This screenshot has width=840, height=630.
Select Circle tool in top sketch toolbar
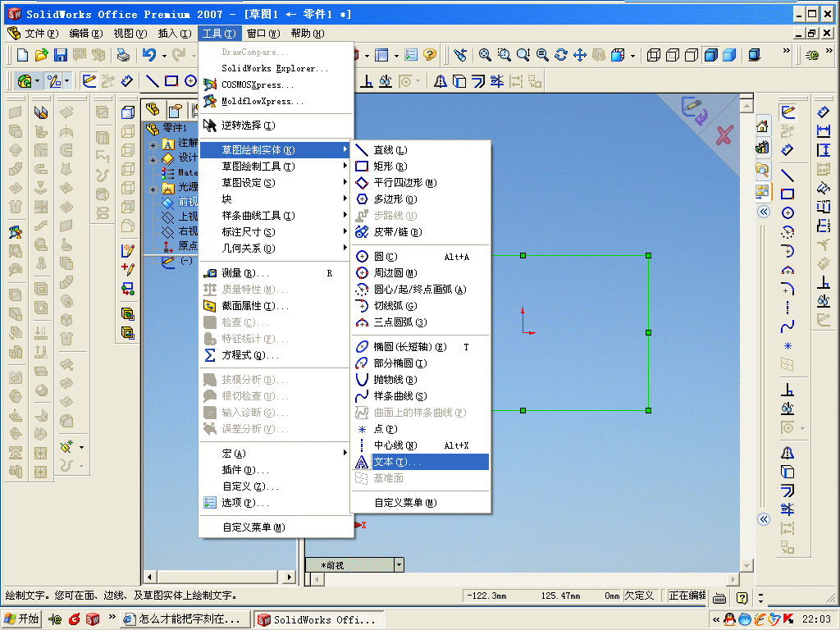coord(190,81)
